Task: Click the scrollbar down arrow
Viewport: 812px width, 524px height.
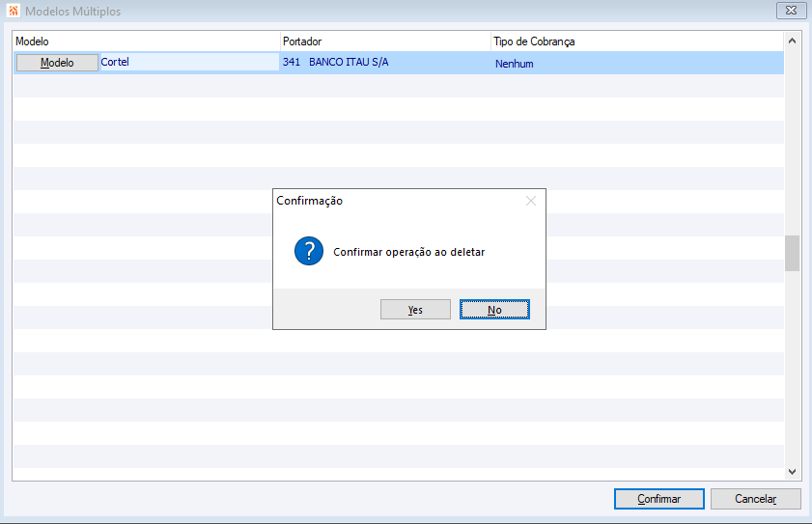Action: click(x=792, y=471)
